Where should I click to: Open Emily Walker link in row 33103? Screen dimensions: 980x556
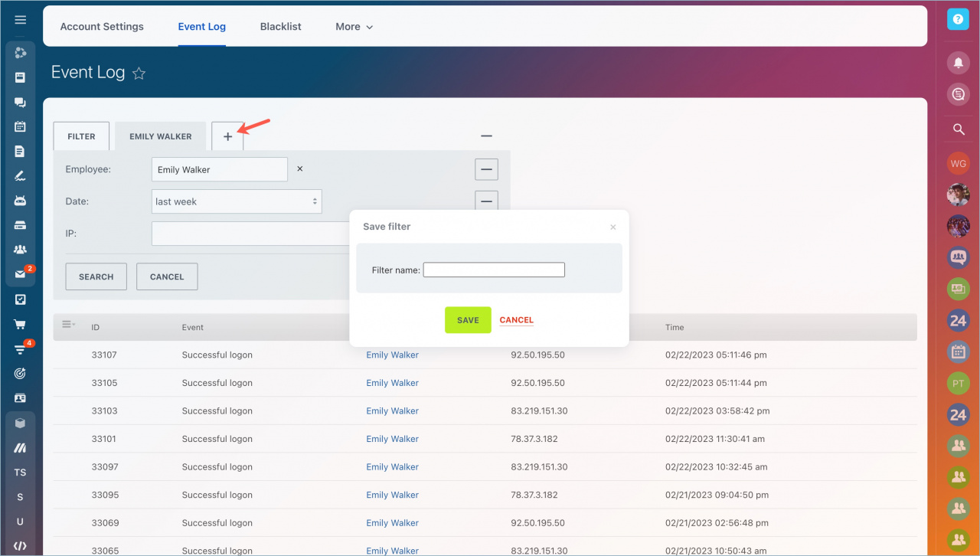(392, 410)
